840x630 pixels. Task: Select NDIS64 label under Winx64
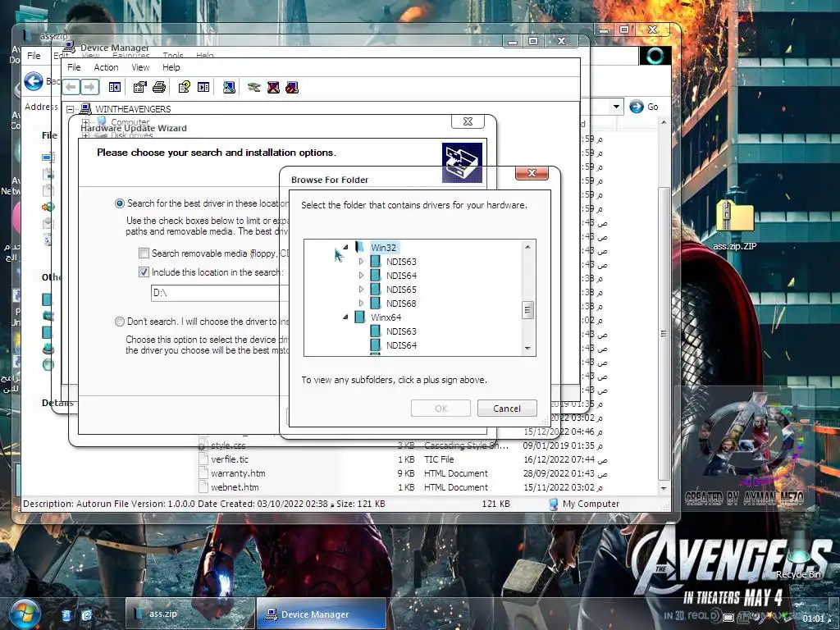pyautogui.click(x=401, y=345)
